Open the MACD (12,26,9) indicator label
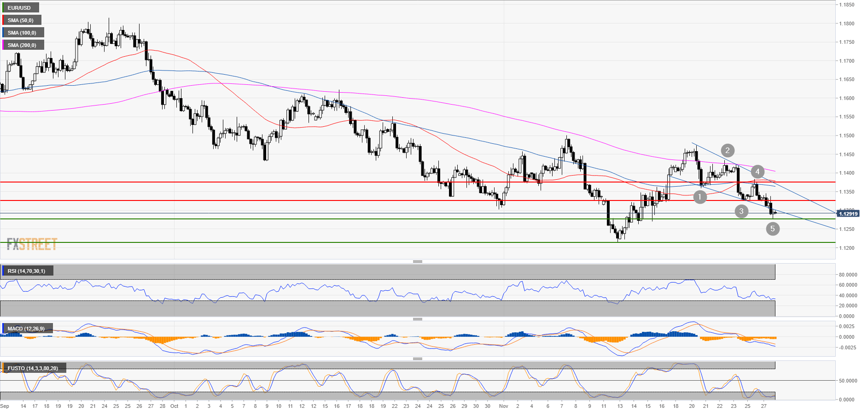The height and width of the screenshot is (412, 868). 27,329
